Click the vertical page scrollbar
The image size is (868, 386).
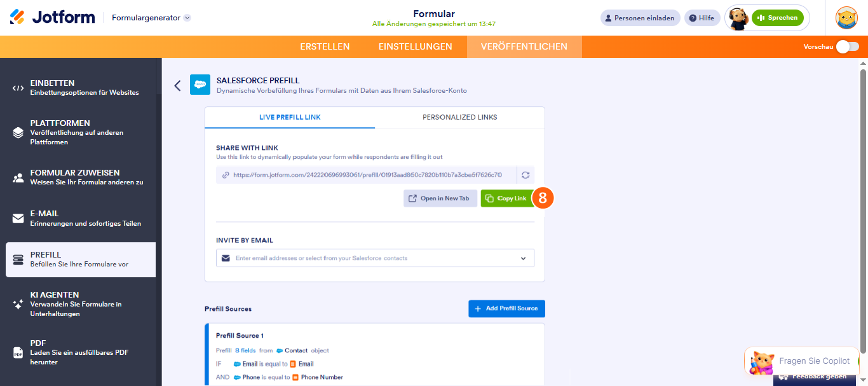click(864, 210)
